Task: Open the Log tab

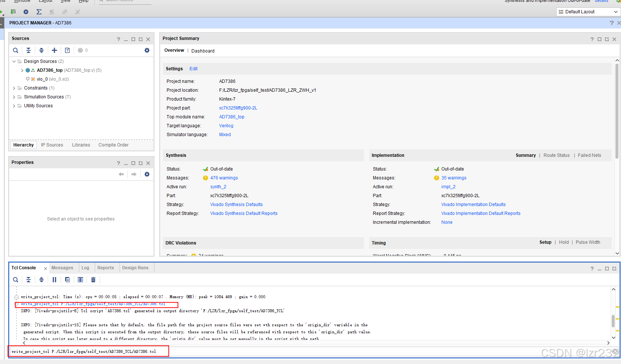Action: tap(85, 268)
